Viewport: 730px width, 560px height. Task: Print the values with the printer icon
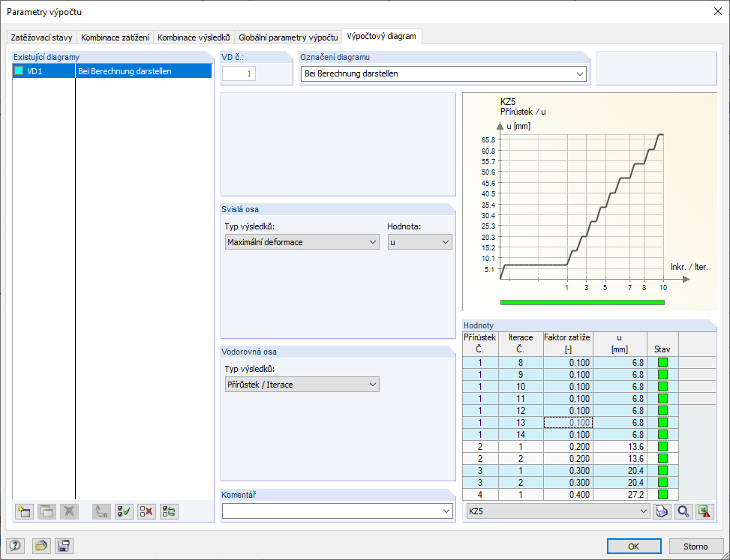pos(662,511)
